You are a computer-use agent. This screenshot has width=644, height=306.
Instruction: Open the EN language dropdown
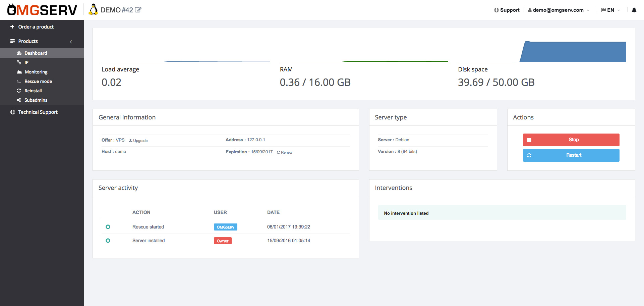(610, 10)
